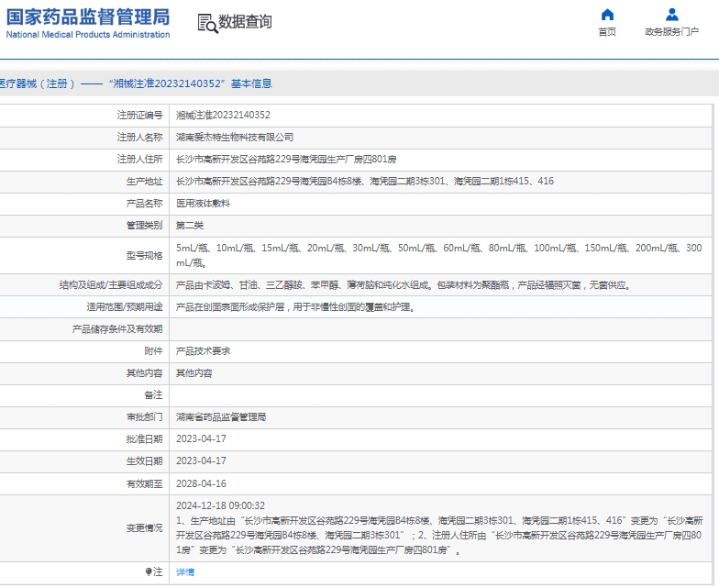Click the 数据查询 heading text

coord(245,22)
